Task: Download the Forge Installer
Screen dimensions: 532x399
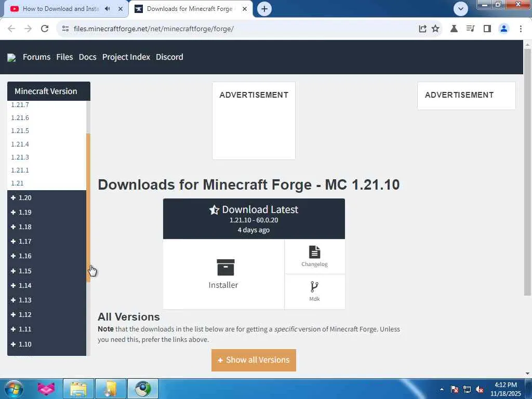Action: [223, 274]
